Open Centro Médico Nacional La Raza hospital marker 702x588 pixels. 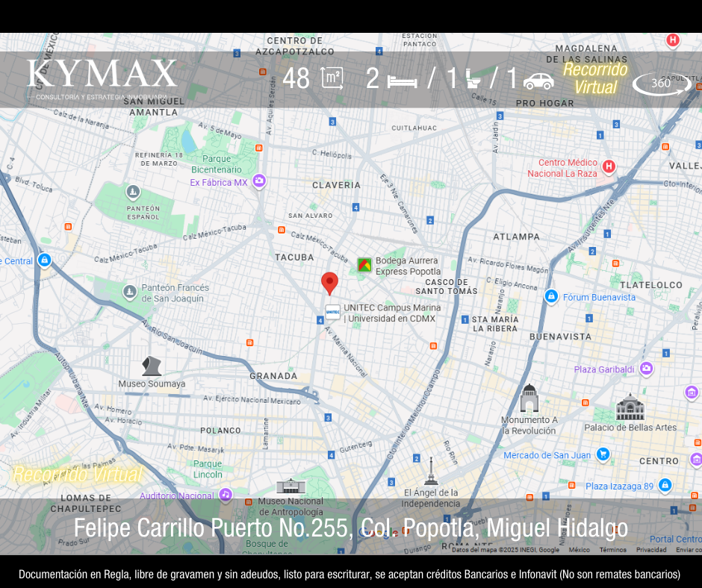click(609, 167)
